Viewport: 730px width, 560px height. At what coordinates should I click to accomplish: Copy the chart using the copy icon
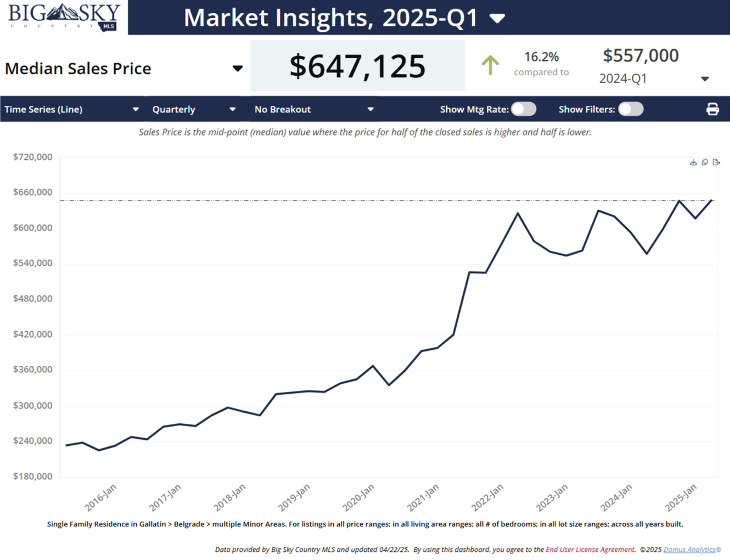pos(705,163)
